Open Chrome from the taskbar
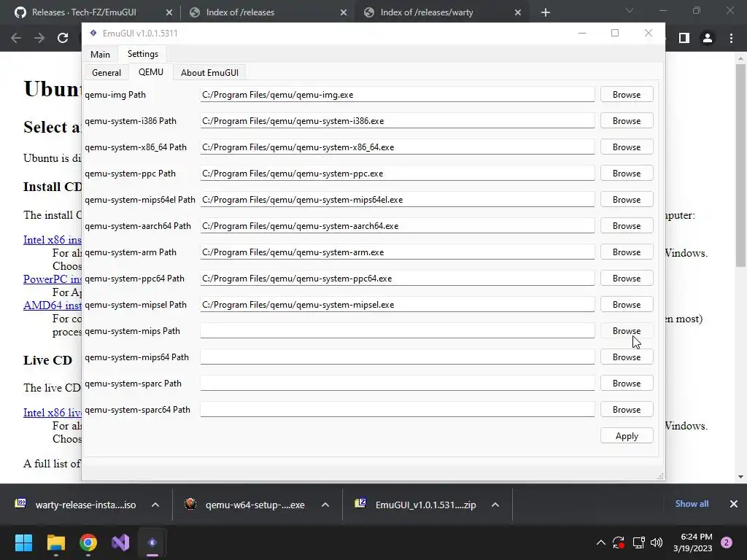This screenshot has height=560, width=747. click(x=88, y=542)
